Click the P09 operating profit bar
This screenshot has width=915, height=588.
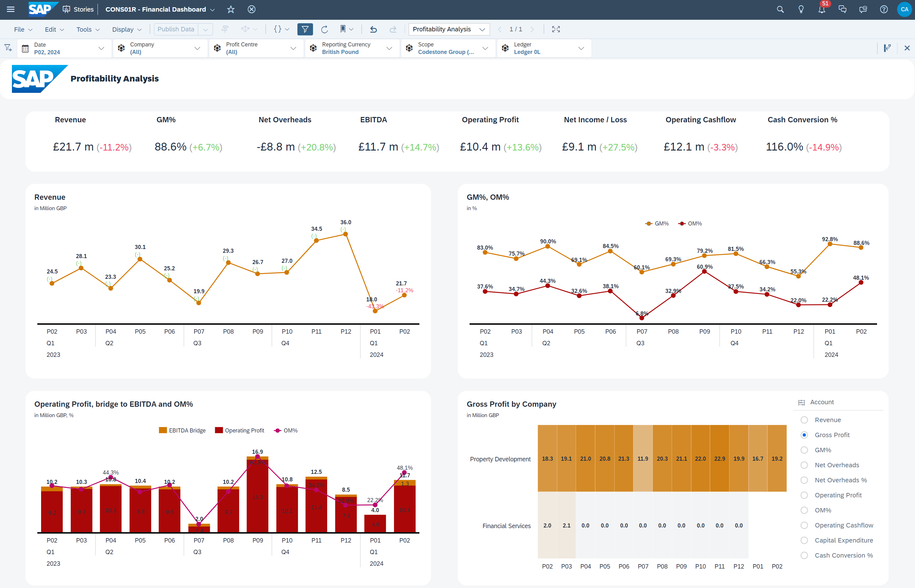coord(258,496)
